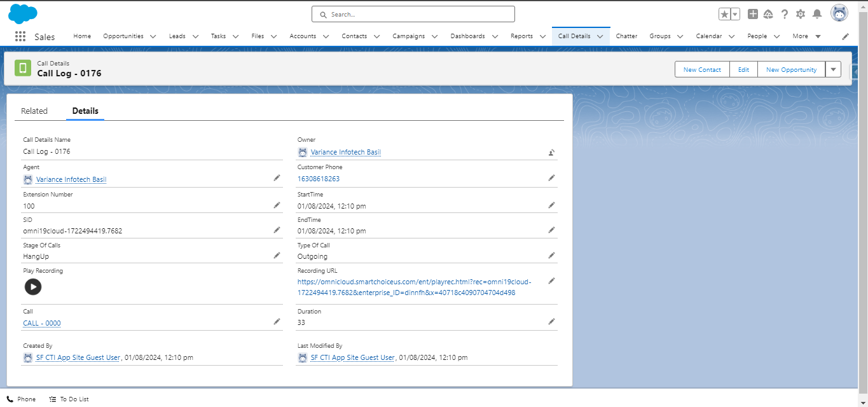Open the Groups tab
Screen dimensions: 868x407
click(x=659, y=36)
